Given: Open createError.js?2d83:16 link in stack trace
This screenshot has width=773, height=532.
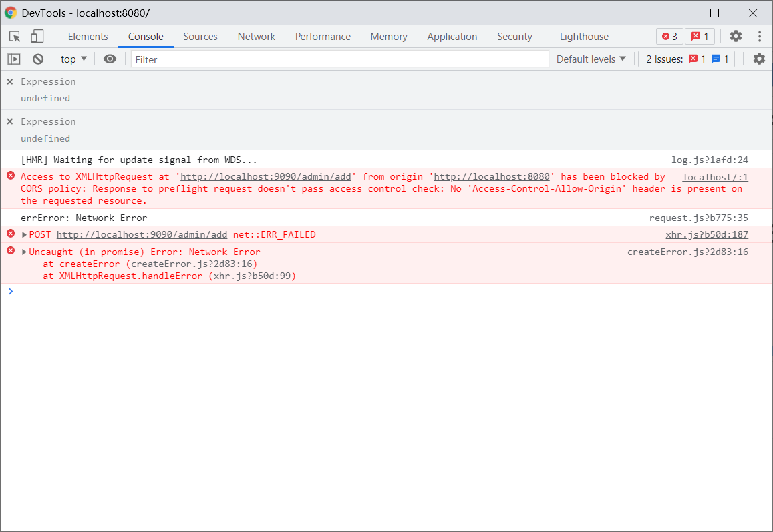Looking at the screenshot, I should pyautogui.click(x=191, y=264).
